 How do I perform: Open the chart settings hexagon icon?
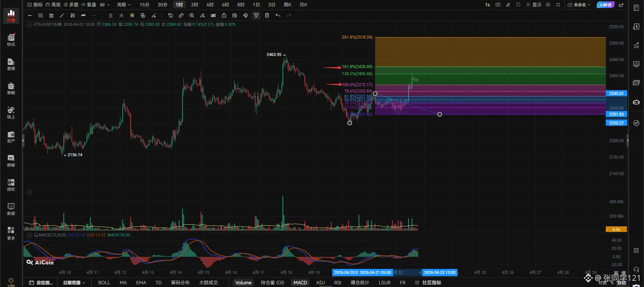click(548, 5)
